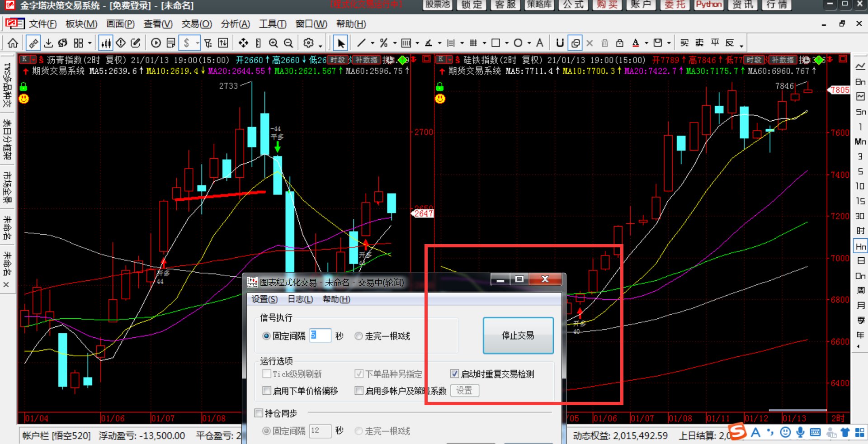
Task: Toggle the 启动时重复交易检测 checkbox
Action: [455, 374]
